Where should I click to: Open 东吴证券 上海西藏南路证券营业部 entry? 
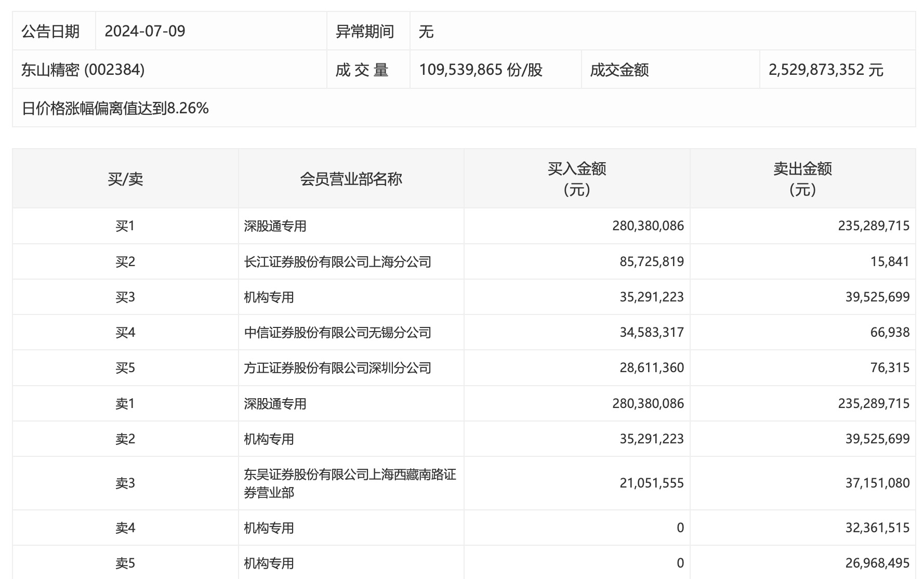(350, 483)
